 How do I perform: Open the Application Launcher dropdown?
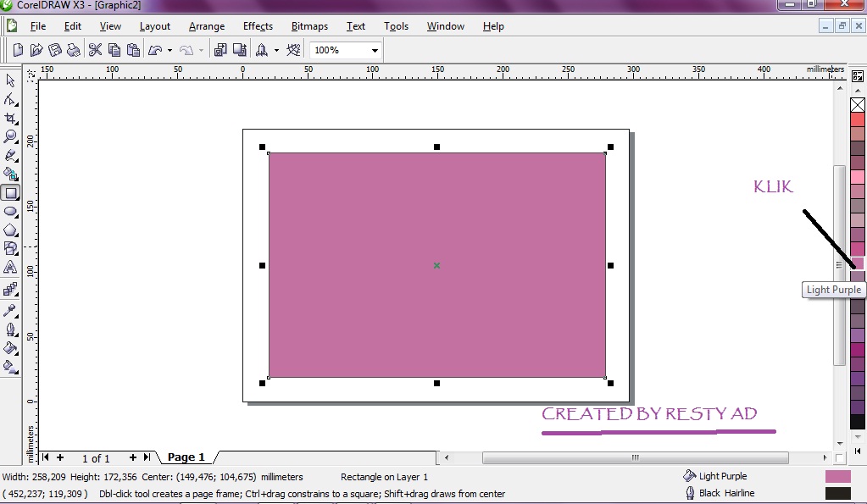coord(275,49)
